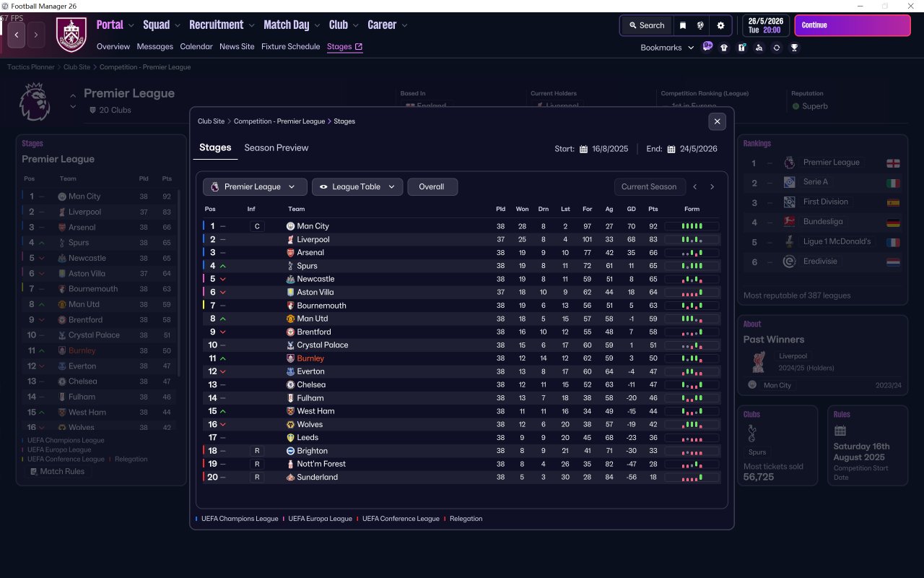Click the Search button
The height and width of the screenshot is (578, 924).
point(646,25)
